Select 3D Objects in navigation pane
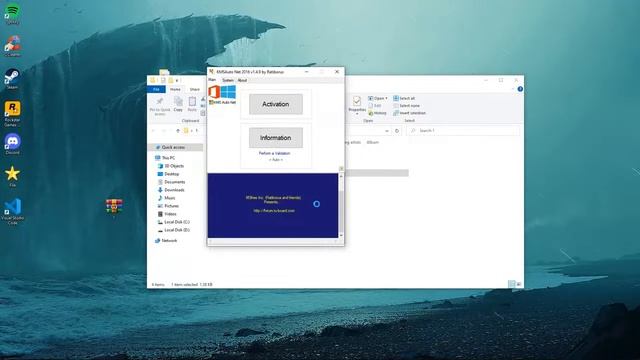This screenshot has width=640, height=360. [x=171, y=166]
